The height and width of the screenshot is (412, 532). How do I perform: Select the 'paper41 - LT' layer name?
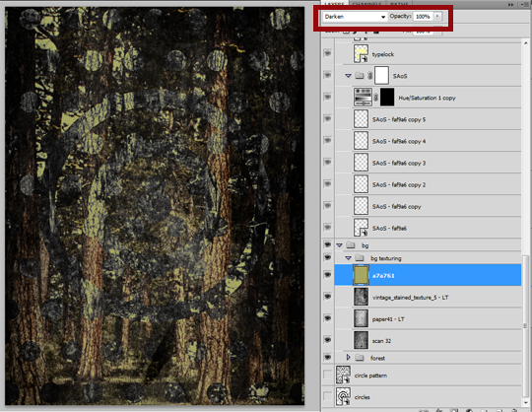pos(388,319)
